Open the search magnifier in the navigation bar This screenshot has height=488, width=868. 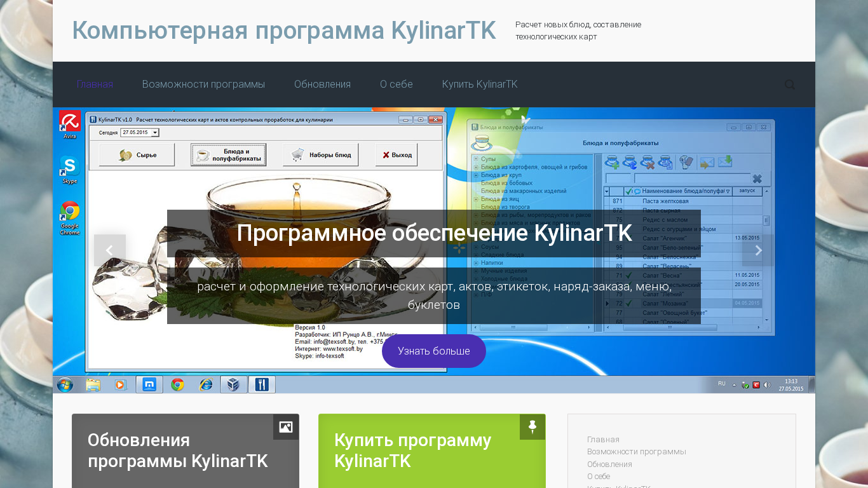click(789, 85)
